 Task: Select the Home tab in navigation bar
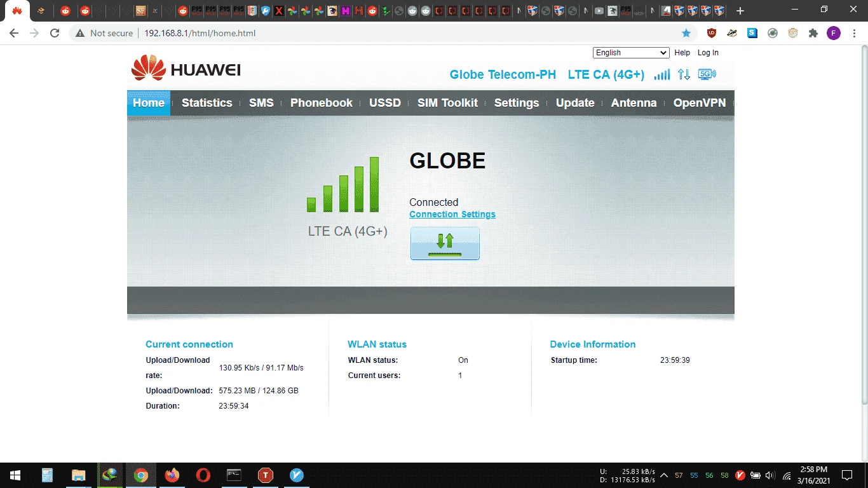[149, 103]
